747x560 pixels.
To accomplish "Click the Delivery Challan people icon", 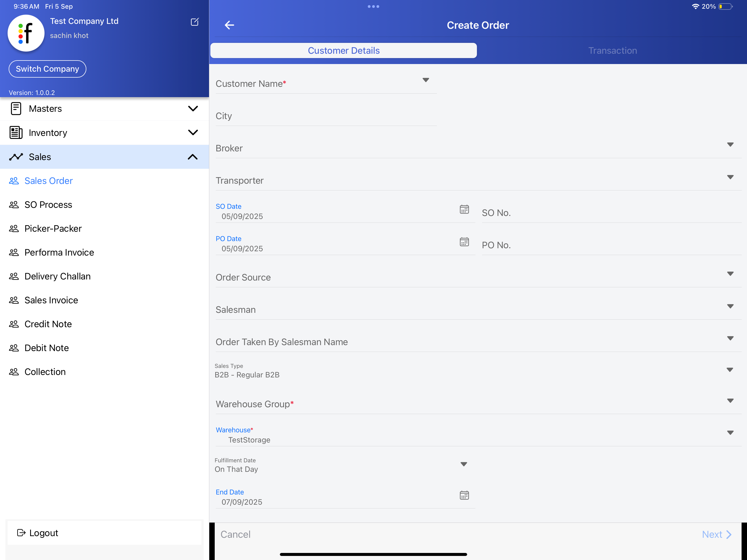I will point(14,276).
